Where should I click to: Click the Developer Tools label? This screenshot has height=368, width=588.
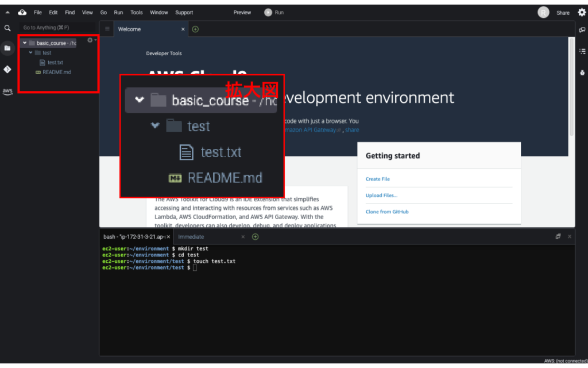click(164, 53)
